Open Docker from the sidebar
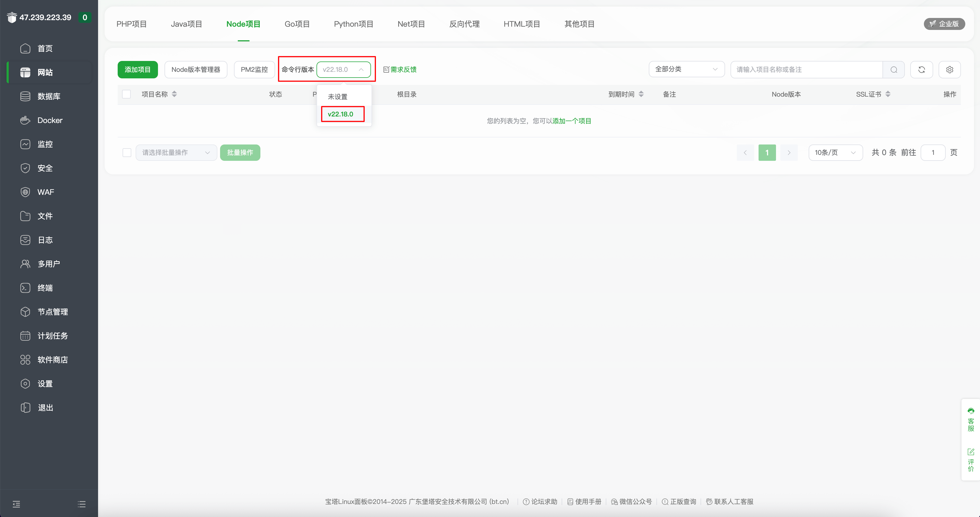 pos(50,120)
